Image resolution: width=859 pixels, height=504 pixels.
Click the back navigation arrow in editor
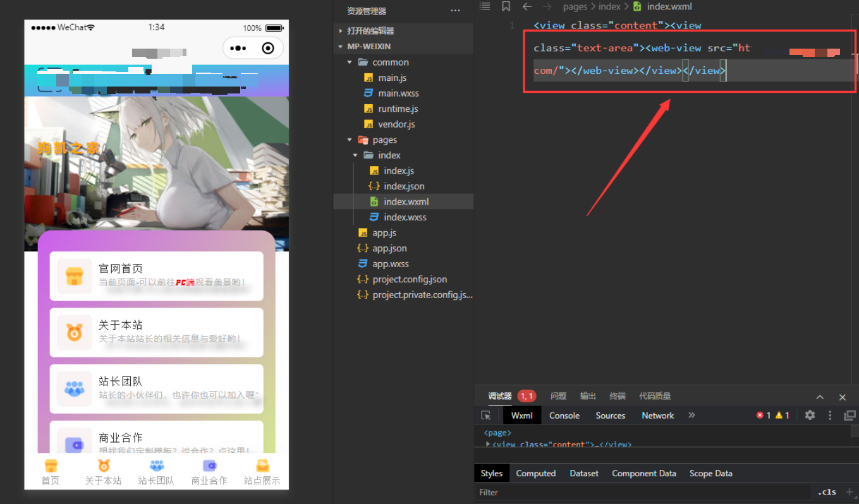(x=527, y=6)
